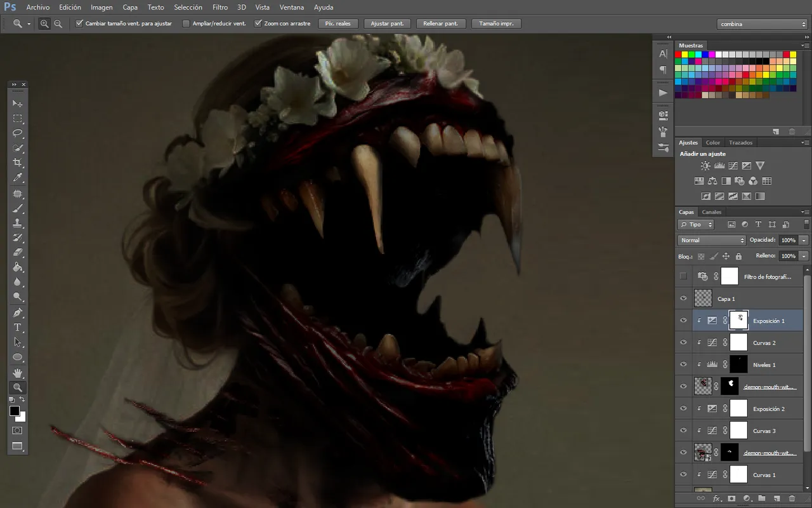Screen dimensions: 812x508
Task: Click the 'Píx. reales' button
Action: (x=338, y=23)
